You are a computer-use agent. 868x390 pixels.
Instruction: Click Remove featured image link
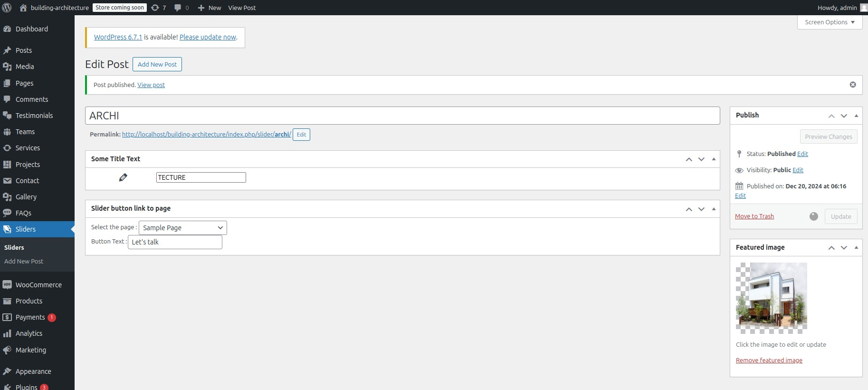[x=769, y=361]
